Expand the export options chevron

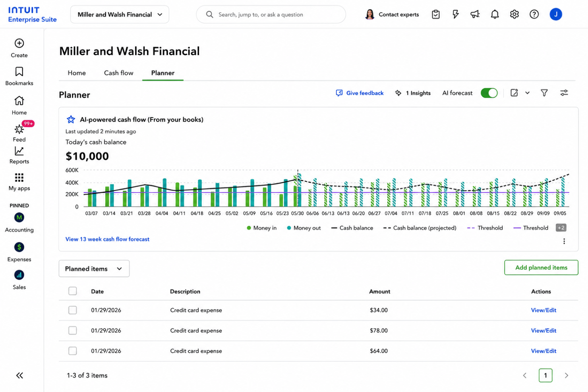click(527, 93)
